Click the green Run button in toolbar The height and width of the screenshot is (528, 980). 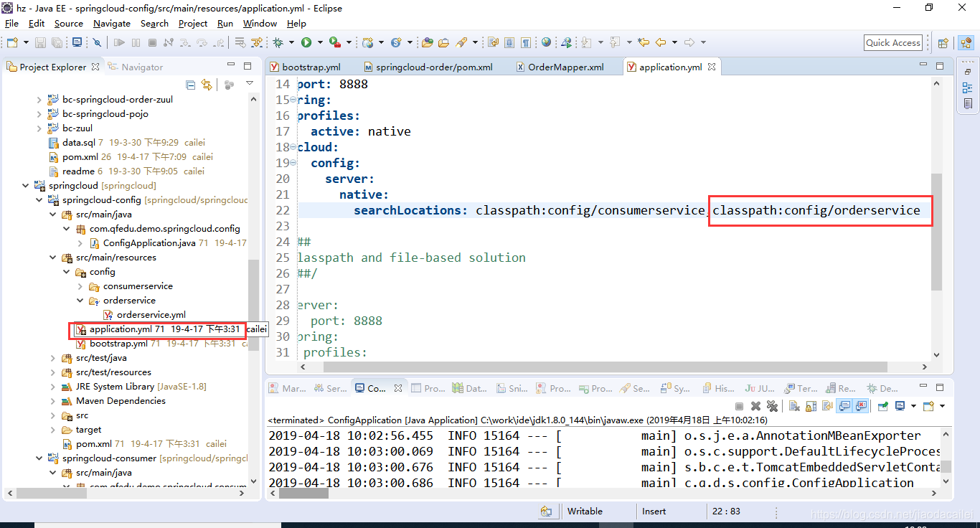click(x=306, y=43)
